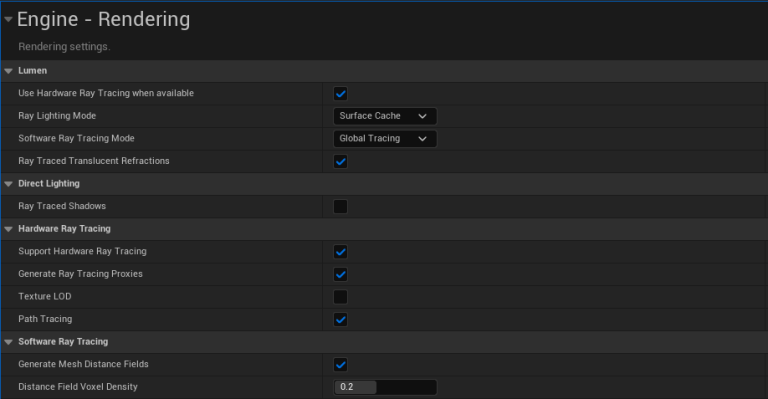This screenshot has height=399, width=768.
Task: Select the Software Ray Tracing Mode label
Action: tap(76, 139)
